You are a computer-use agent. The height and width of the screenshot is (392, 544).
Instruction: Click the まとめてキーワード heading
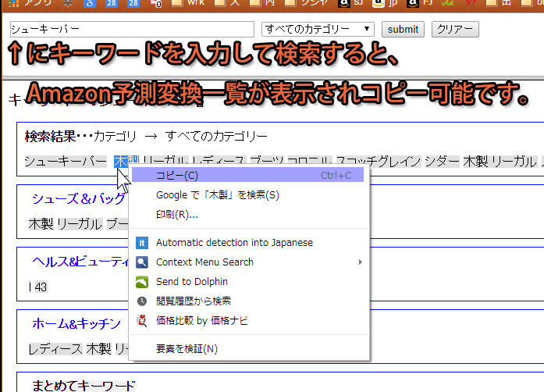tap(84, 386)
